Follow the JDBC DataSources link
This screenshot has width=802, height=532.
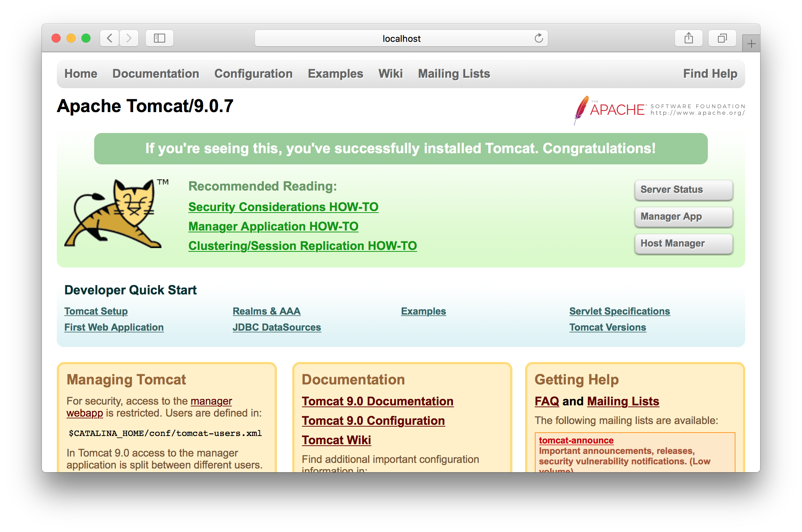pyautogui.click(x=277, y=327)
